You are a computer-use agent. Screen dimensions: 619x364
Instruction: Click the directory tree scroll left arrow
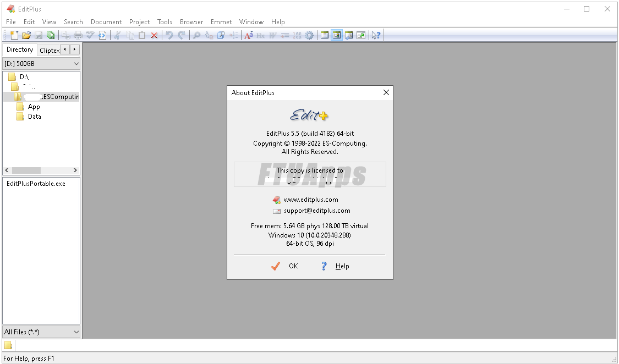7,170
